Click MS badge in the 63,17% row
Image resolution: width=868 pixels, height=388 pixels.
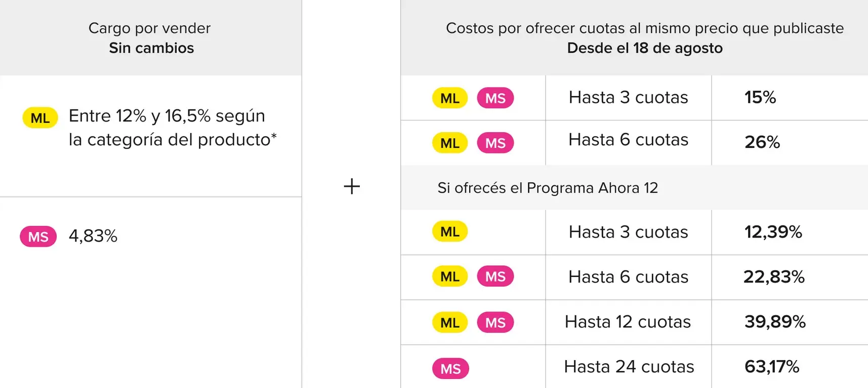[450, 368]
